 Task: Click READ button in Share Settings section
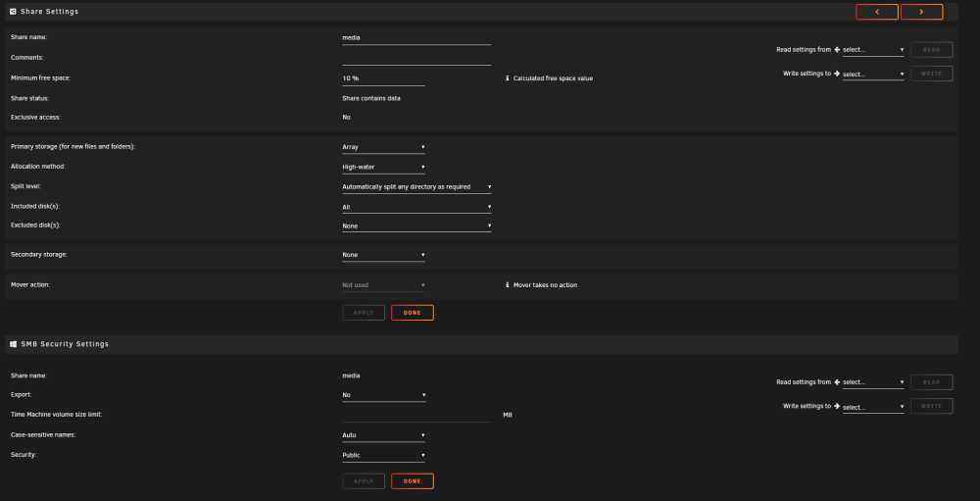(x=931, y=50)
